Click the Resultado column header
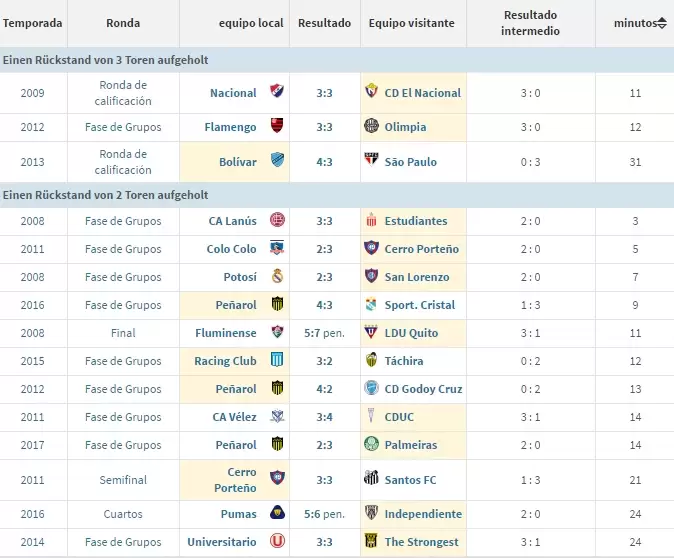 coord(324,23)
